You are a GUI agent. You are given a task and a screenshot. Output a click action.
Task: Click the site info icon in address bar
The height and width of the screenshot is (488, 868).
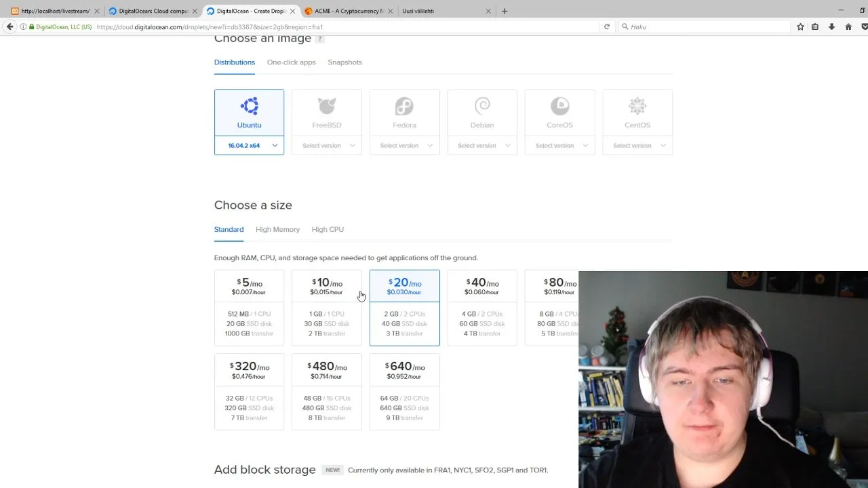tap(23, 27)
